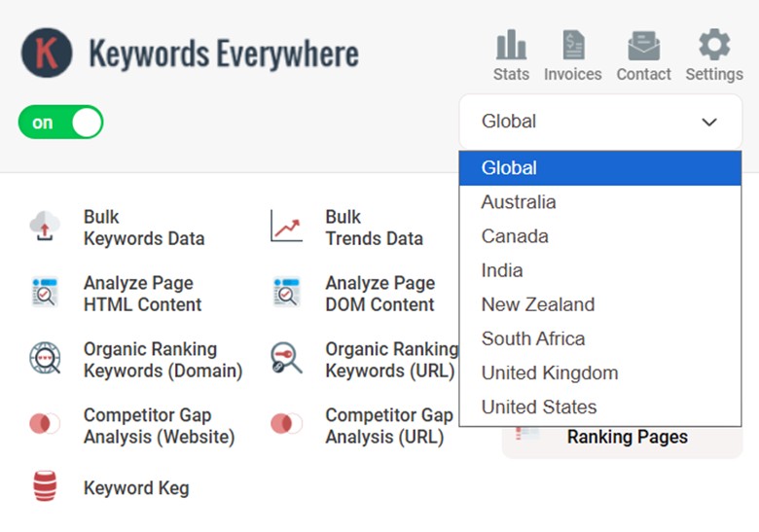
Task: Toggle the green on switch off
Action: pos(60,123)
